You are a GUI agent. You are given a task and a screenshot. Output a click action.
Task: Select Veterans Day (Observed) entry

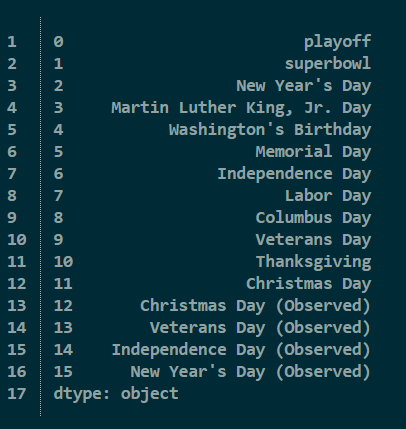click(260, 328)
